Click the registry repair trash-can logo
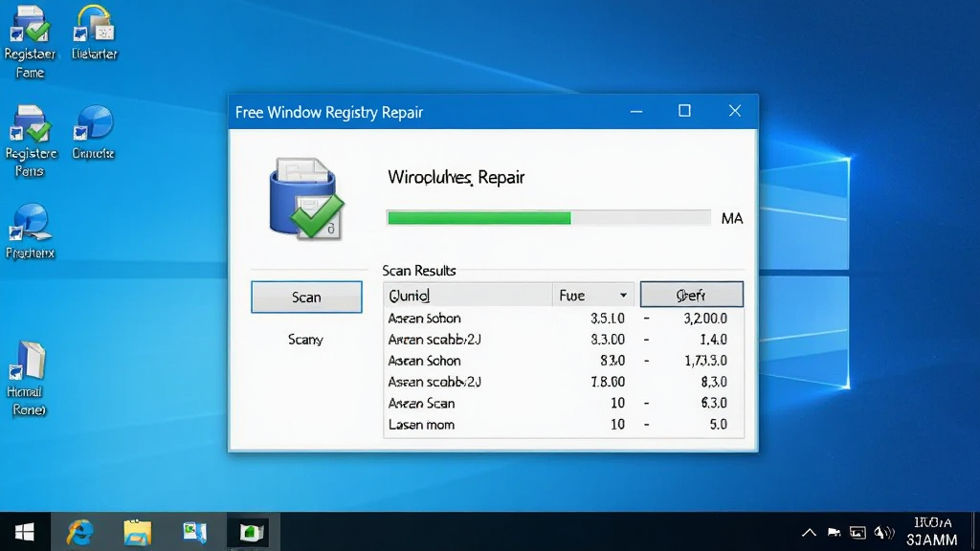This screenshot has width=980, height=551. point(306,199)
